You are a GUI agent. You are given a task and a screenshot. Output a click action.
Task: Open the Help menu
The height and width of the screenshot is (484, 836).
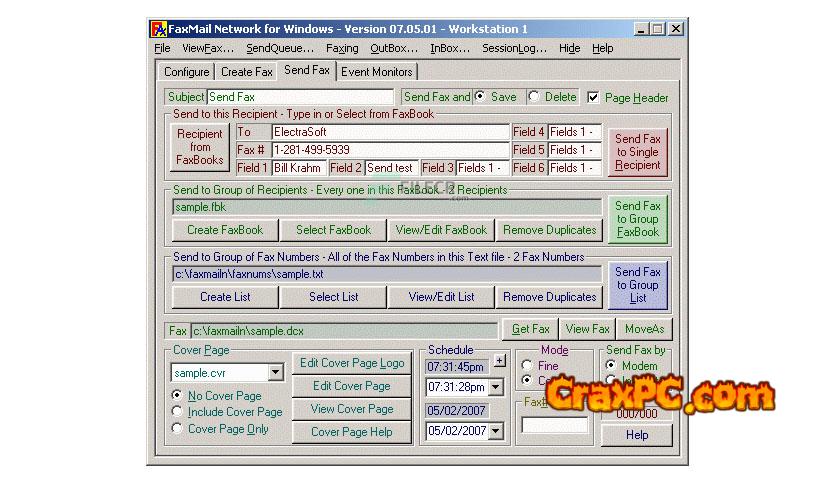(602, 49)
